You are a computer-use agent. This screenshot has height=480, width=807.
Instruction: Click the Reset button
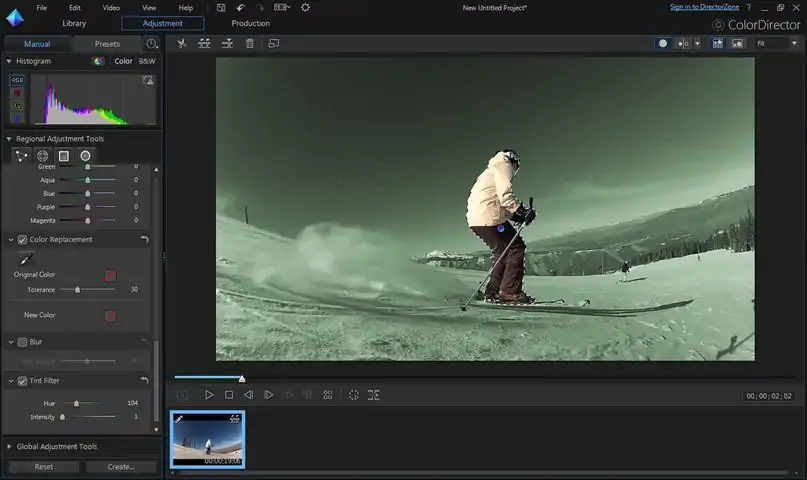tap(44, 467)
